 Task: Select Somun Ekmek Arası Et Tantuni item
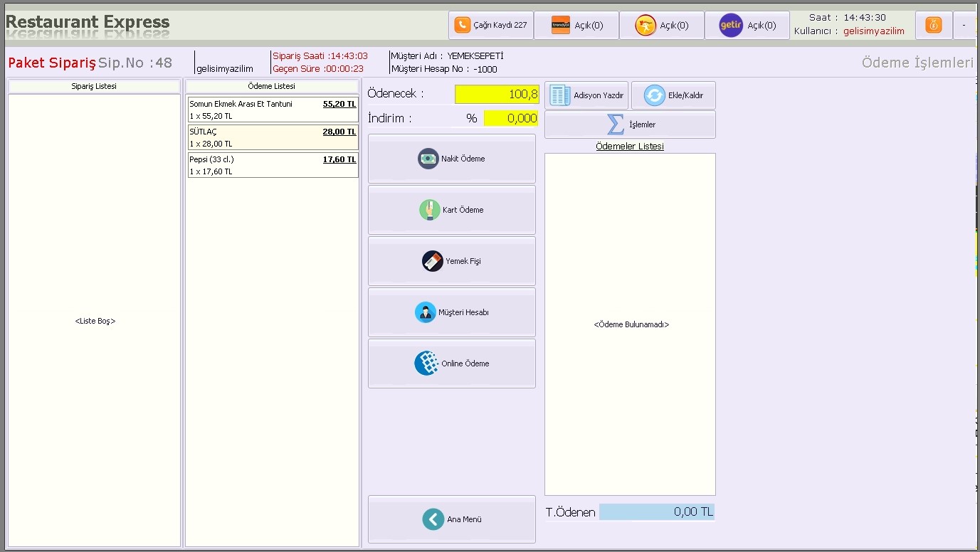tap(273, 110)
